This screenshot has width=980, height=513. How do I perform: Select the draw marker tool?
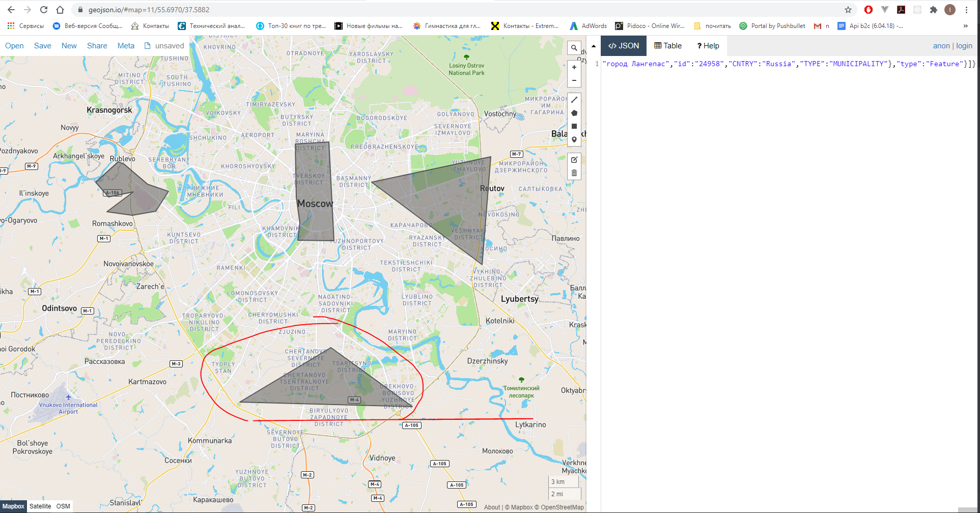pos(574,139)
